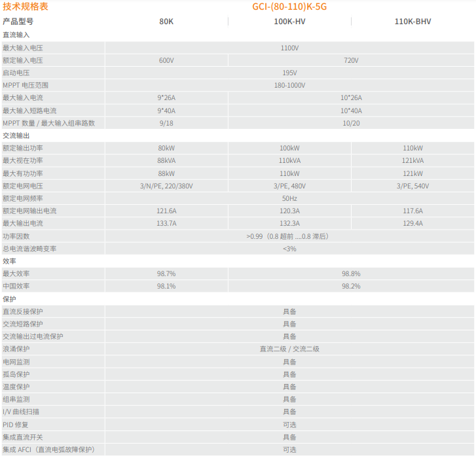Click the 3/N/PE, 220/380V grid voltage cell
The image size is (476, 456).
click(166, 186)
